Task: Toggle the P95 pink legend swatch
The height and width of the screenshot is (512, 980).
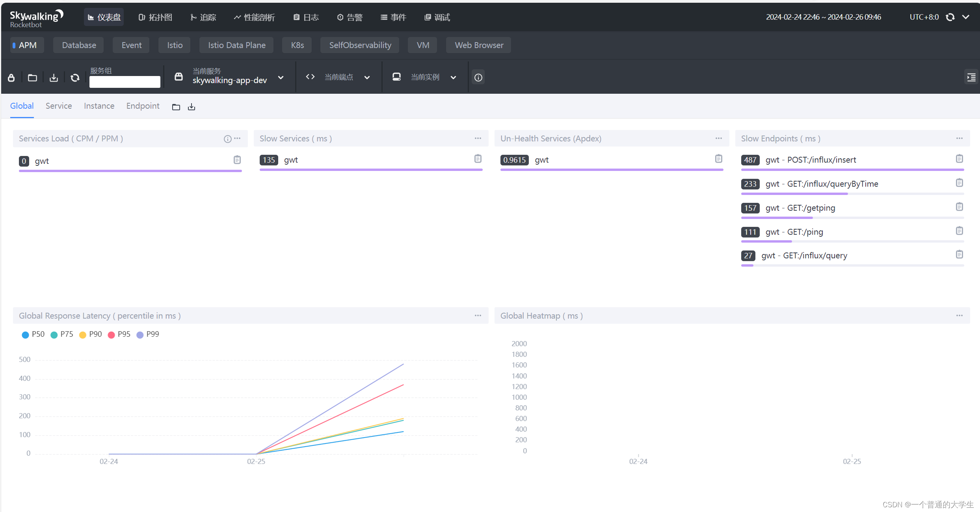Action: point(111,335)
